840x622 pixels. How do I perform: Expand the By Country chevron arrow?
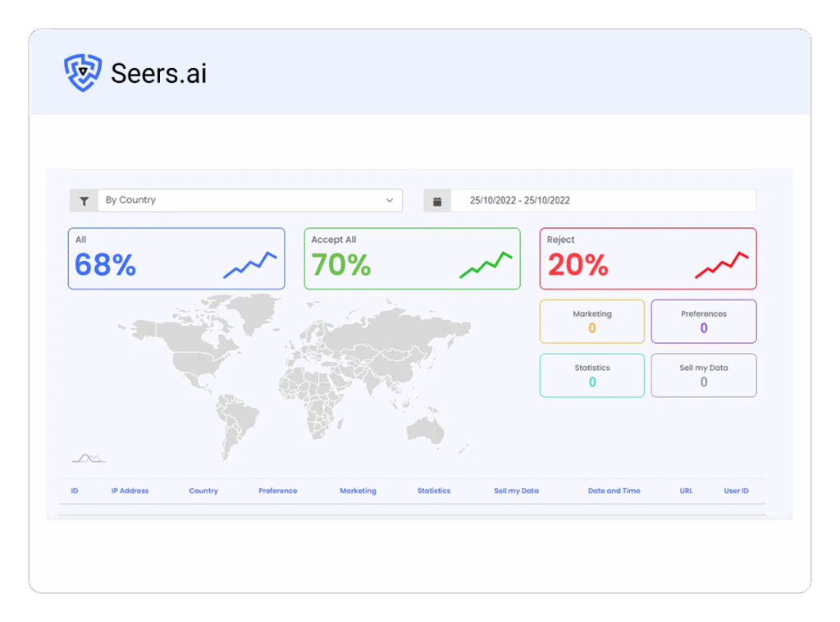[x=390, y=200]
